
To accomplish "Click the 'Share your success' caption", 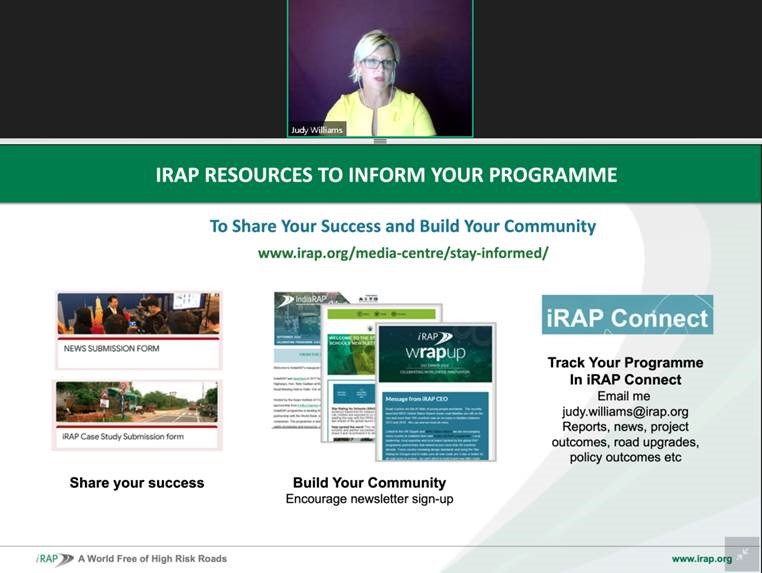I will pyautogui.click(x=137, y=483).
